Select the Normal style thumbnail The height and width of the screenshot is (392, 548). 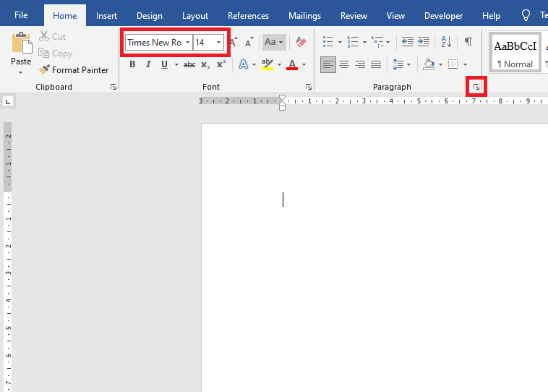(515, 52)
